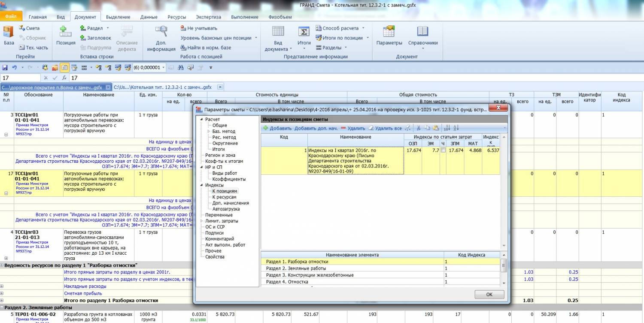This screenshot has width=644, height=323.
Task: Click the paste icon in dialog toolbar
Action: (x=436, y=128)
